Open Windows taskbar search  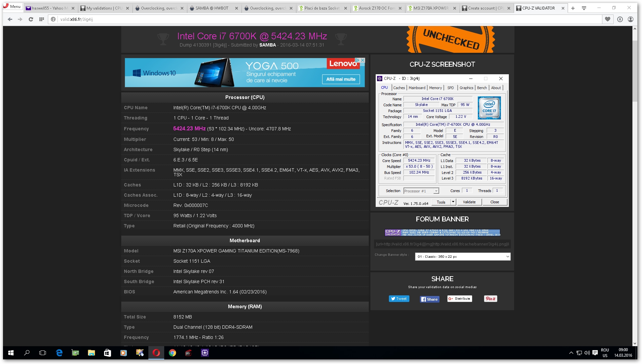27,353
